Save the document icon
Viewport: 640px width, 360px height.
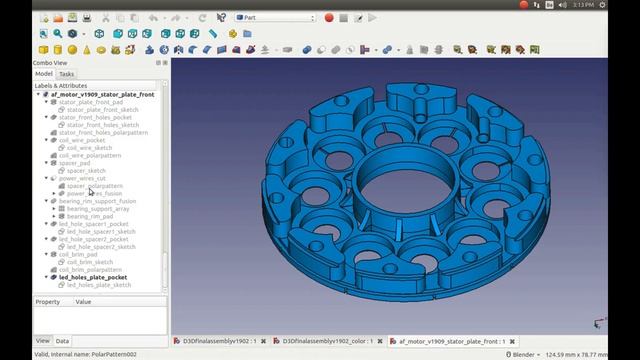pyautogui.click(x=72, y=18)
